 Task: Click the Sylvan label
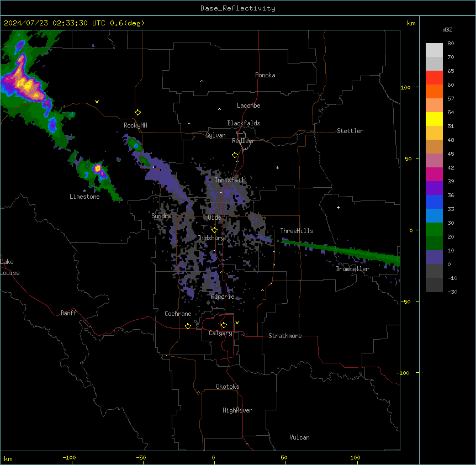pos(215,135)
